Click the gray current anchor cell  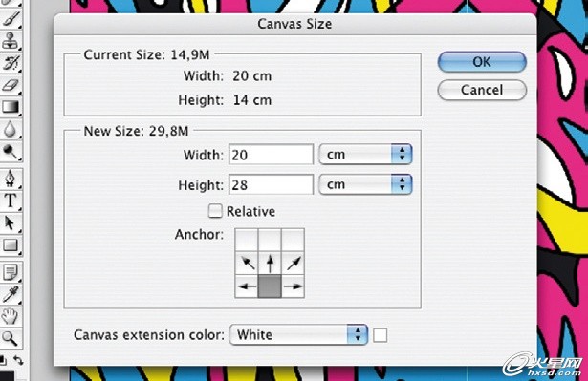click(270, 286)
